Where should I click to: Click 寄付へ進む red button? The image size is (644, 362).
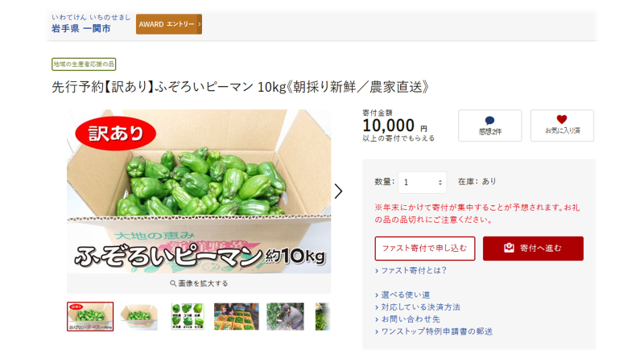533,249
